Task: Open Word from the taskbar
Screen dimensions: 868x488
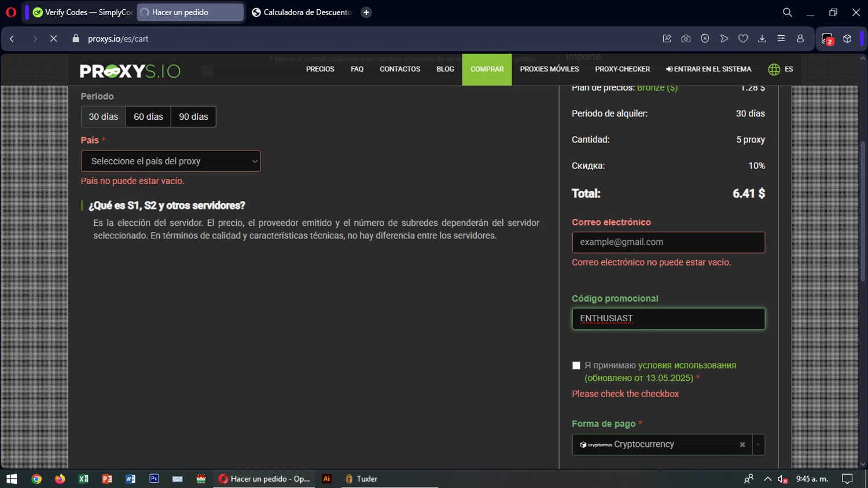Action: pyautogui.click(x=130, y=479)
